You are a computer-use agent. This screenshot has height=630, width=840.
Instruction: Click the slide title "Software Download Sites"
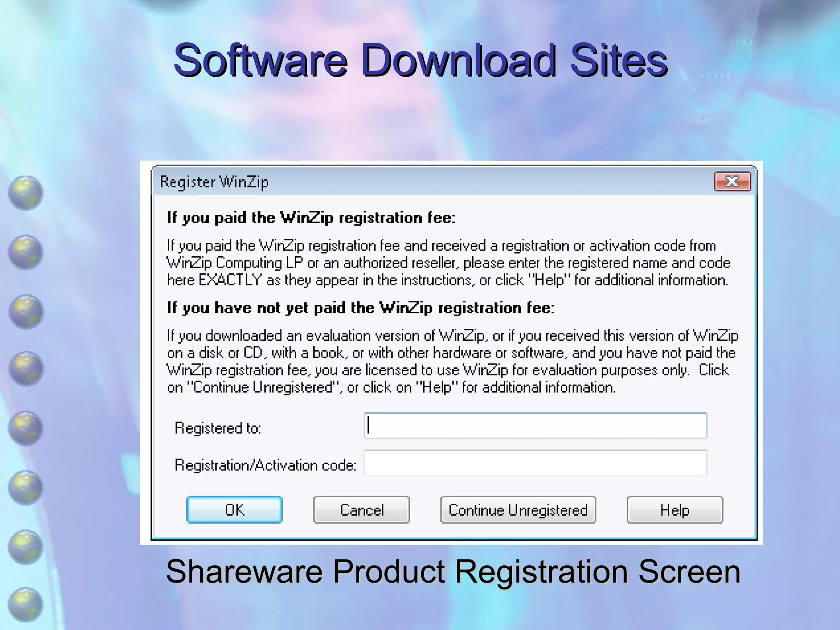[x=421, y=61]
